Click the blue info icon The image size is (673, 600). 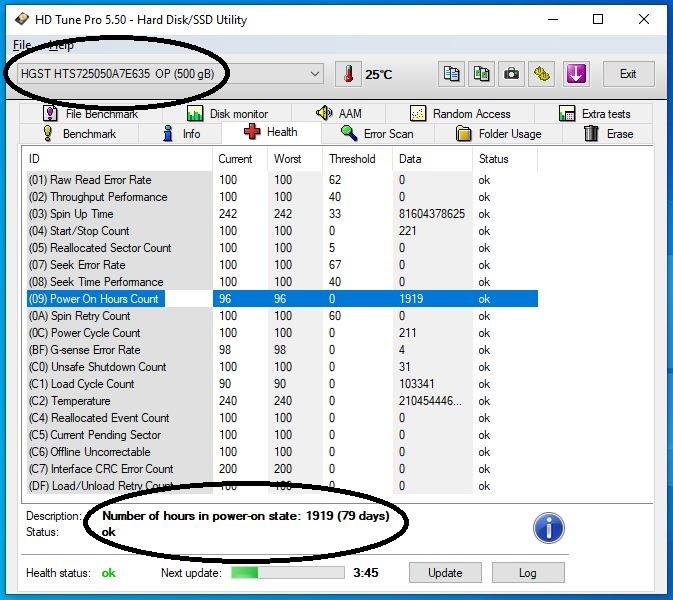tap(549, 528)
